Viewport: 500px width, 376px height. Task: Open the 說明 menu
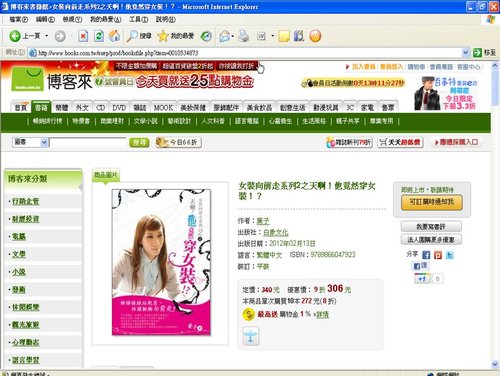(x=166, y=19)
